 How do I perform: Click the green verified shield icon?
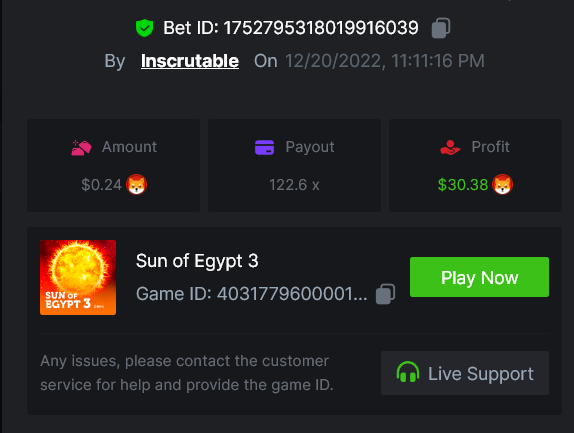[x=145, y=28]
